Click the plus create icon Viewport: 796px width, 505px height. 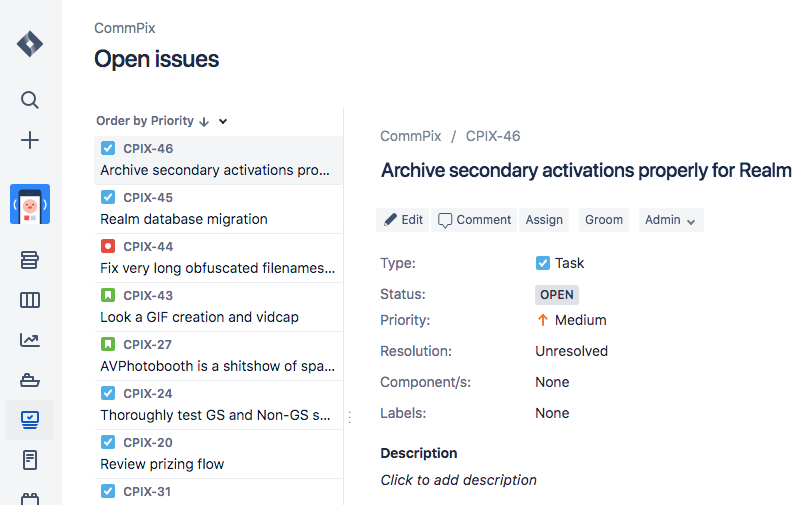tap(30, 140)
